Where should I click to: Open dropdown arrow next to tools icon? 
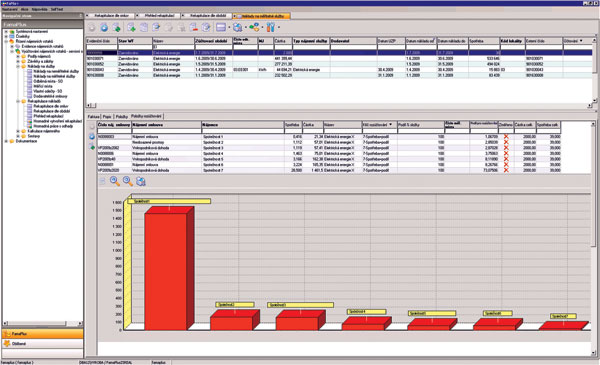pyautogui.click(x=279, y=28)
